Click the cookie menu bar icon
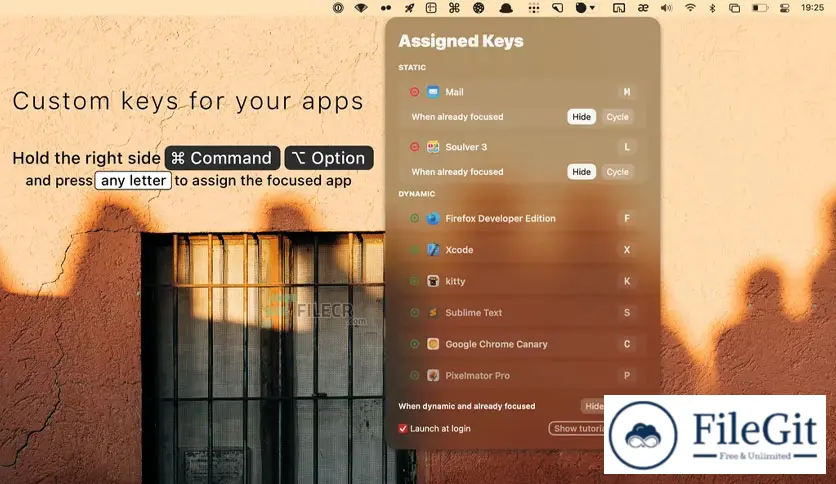The height and width of the screenshot is (484, 836). pos(479,8)
